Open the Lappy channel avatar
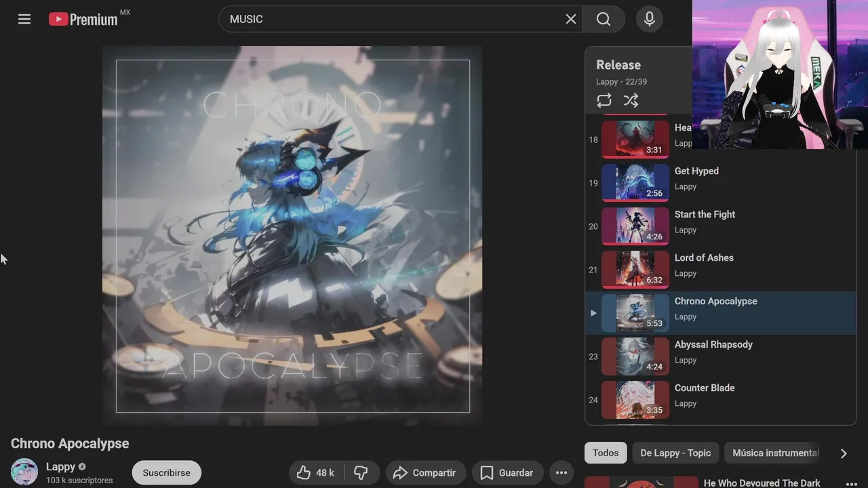868x488 pixels. click(x=24, y=472)
